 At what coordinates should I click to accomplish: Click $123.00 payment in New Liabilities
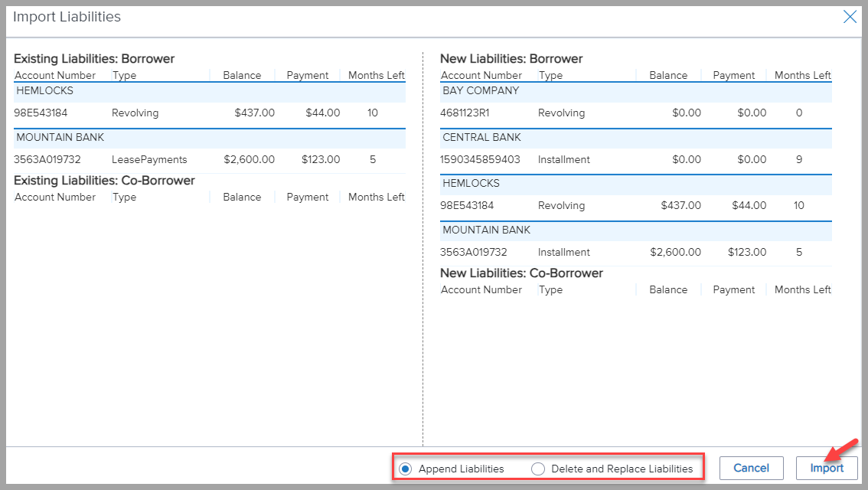coord(747,252)
